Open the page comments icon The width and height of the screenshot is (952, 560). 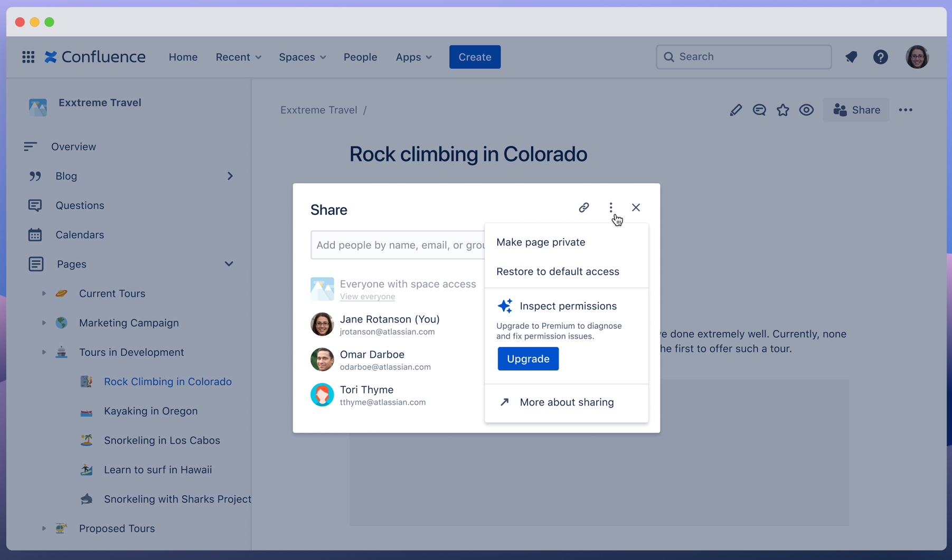pos(759,110)
